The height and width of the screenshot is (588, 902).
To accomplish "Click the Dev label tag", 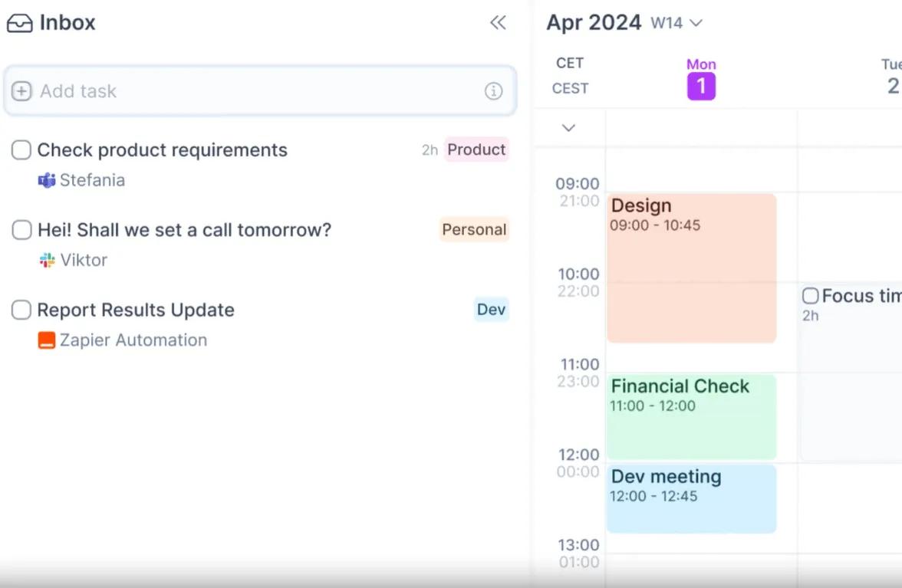I will [x=491, y=309].
